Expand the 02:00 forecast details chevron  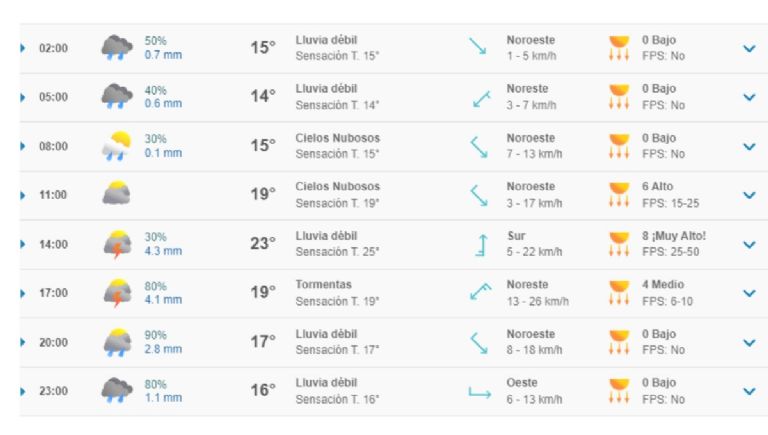point(749,48)
